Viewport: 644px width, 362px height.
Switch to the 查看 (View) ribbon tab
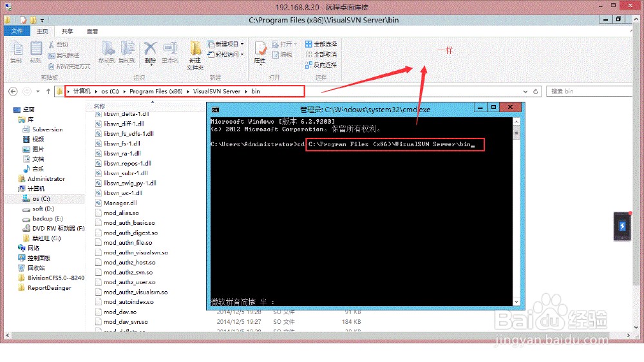(x=92, y=31)
